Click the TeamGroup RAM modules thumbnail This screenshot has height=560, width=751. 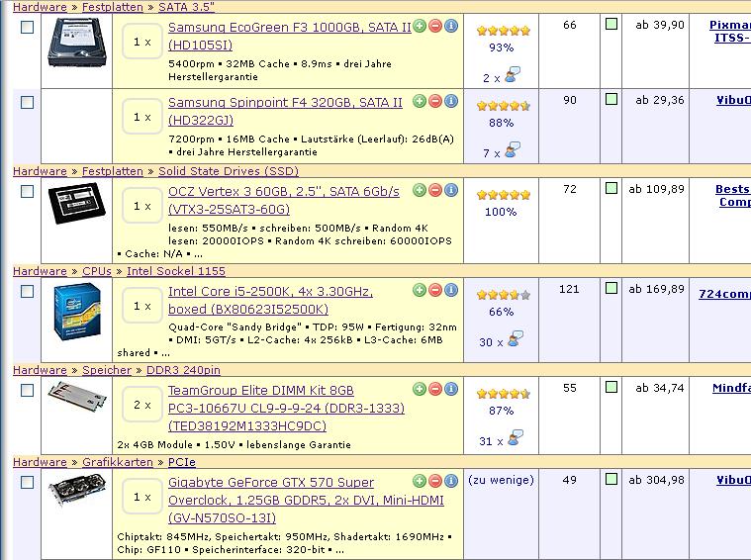coord(76,396)
